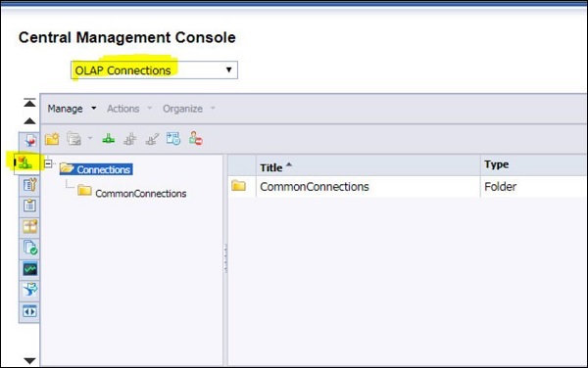Jump to the top of the sidebar icon list

tap(29, 103)
